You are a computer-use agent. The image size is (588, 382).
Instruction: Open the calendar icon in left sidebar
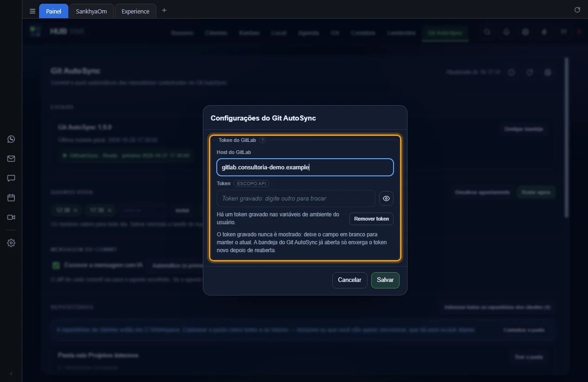pyautogui.click(x=11, y=198)
